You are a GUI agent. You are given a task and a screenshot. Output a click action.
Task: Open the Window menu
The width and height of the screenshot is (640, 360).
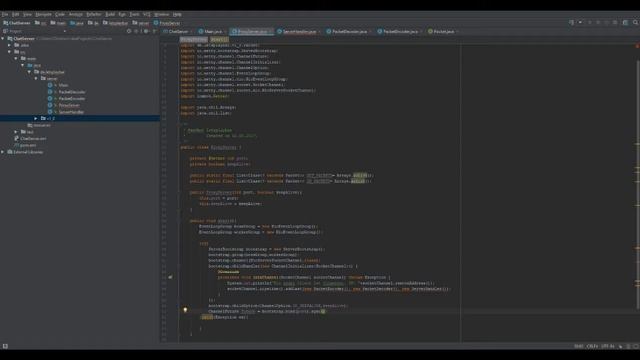coord(162,14)
